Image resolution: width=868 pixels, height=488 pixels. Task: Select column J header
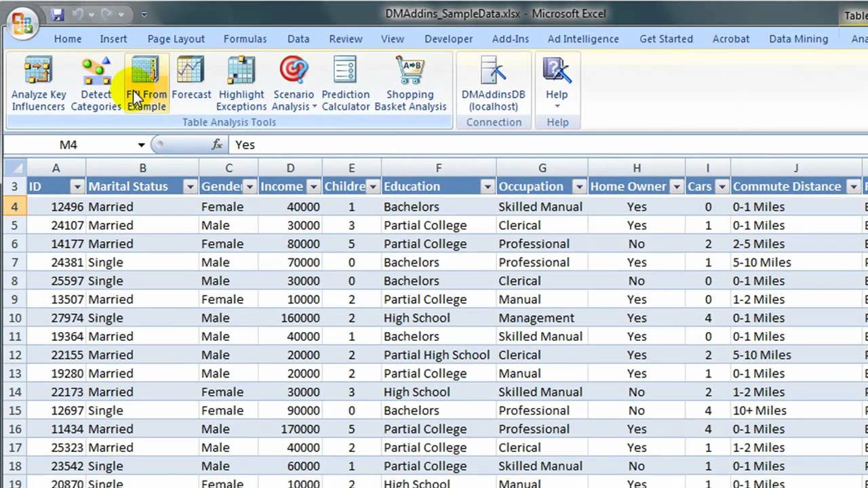pyautogui.click(x=796, y=168)
